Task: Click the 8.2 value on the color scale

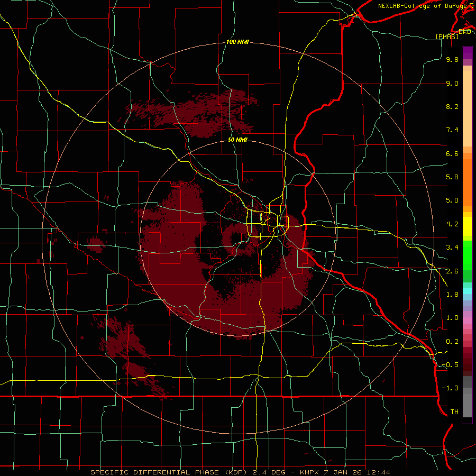Action: (452, 106)
